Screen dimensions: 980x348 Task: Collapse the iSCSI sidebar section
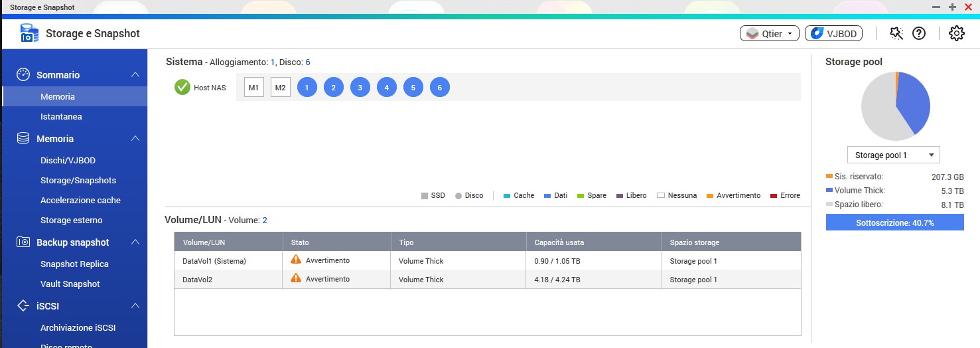(x=135, y=306)
